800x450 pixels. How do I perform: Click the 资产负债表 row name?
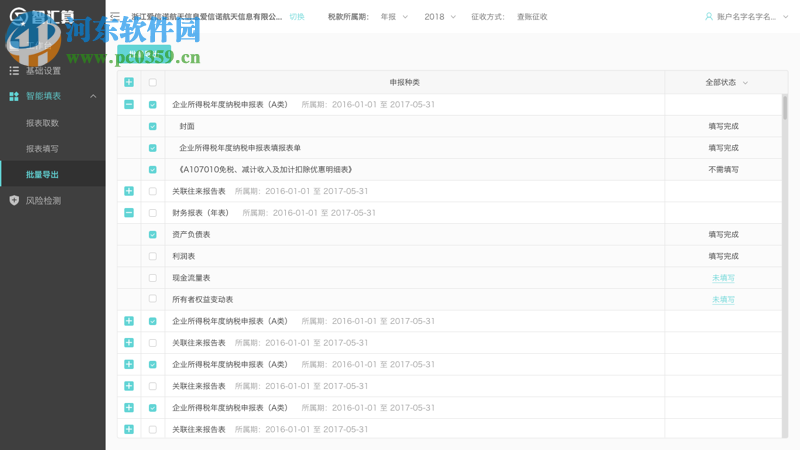coord(191,235)
